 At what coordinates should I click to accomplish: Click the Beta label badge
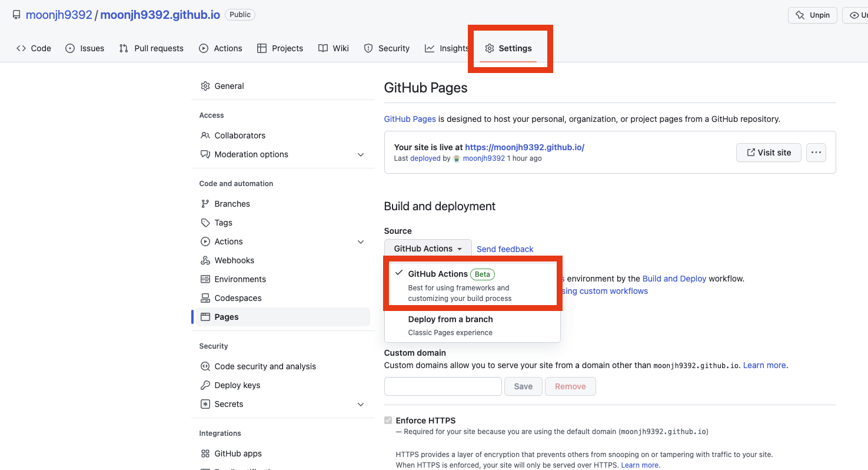point(483,274)
